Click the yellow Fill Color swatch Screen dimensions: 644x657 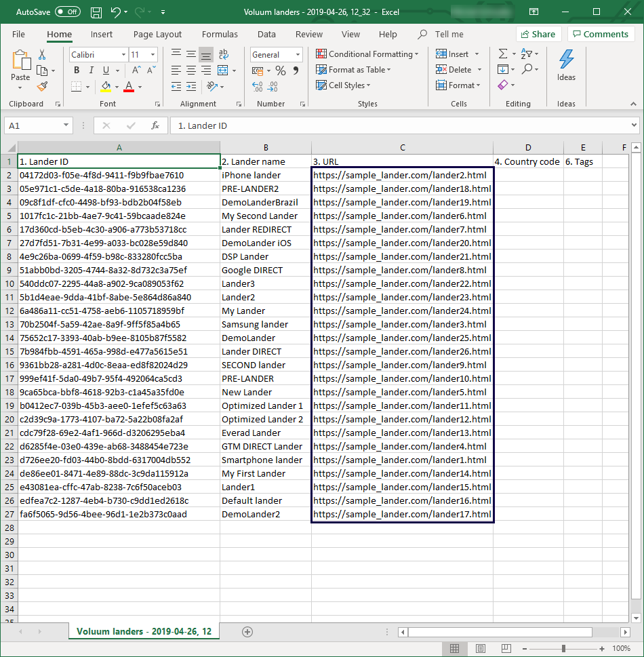(x=106, y=87)
